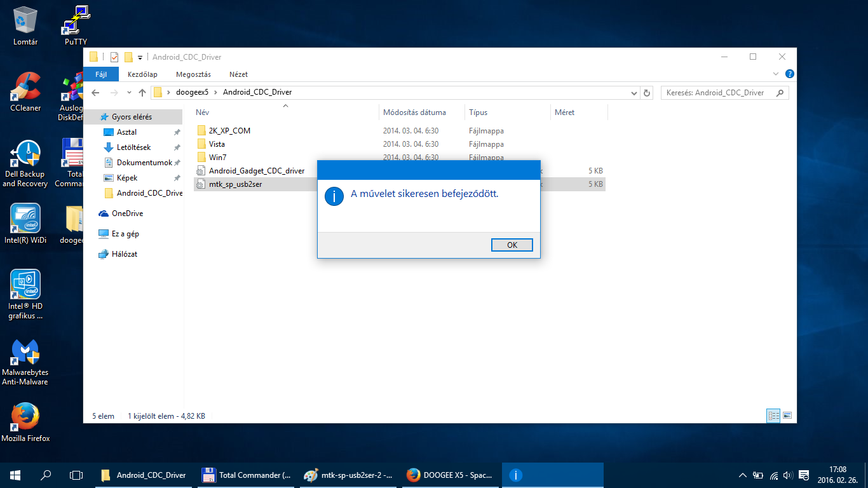The height and width of the screenshot is (488, 868).
Task: Go up one folder level arrow
Action: coord(142,93)
